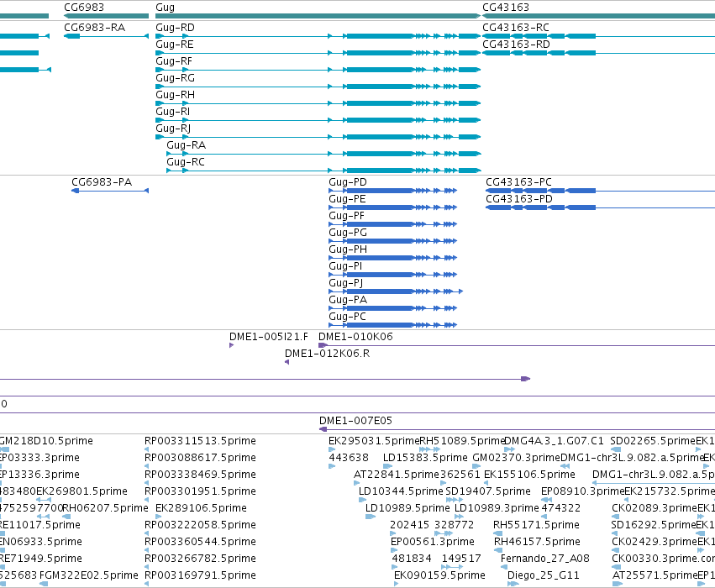Screen dimensions: 715x588
Task: Click the EK090159.5prime EST label
Action: tap(439, 575)
